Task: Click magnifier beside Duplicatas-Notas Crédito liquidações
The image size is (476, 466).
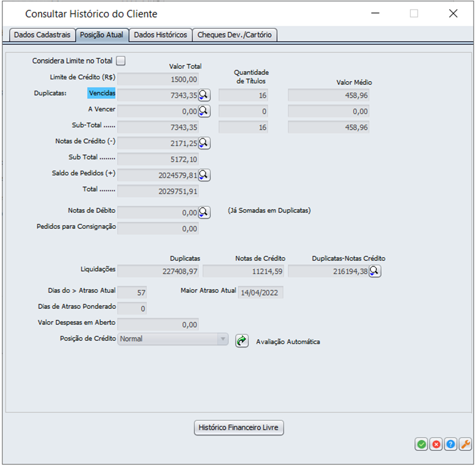Action: pos(375,271)
